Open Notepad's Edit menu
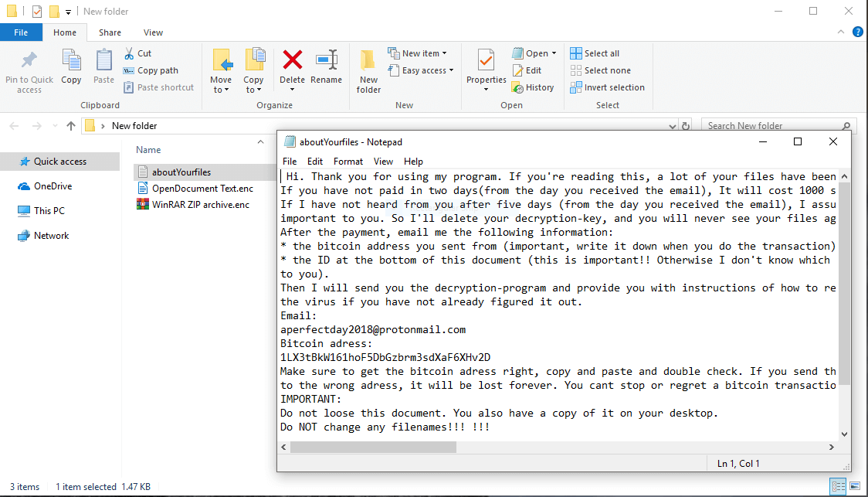 click(x=315, y=162)
